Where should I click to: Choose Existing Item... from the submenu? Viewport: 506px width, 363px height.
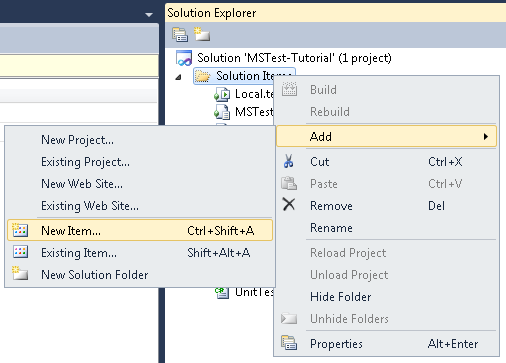140,253
